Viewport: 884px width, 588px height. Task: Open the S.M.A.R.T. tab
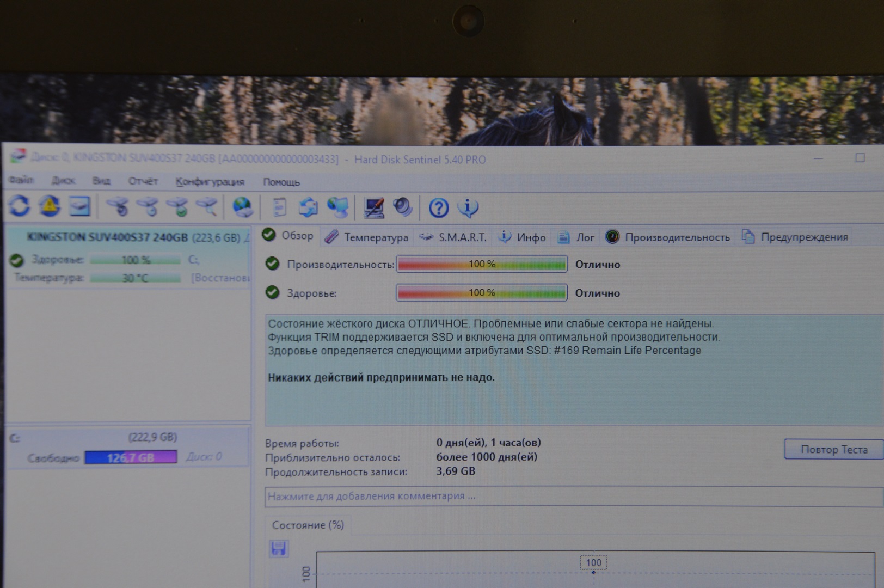(454, 237)
